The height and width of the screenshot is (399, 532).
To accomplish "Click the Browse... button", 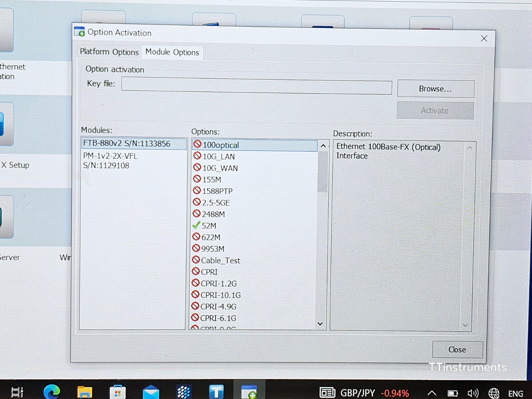I will (435, 89).
